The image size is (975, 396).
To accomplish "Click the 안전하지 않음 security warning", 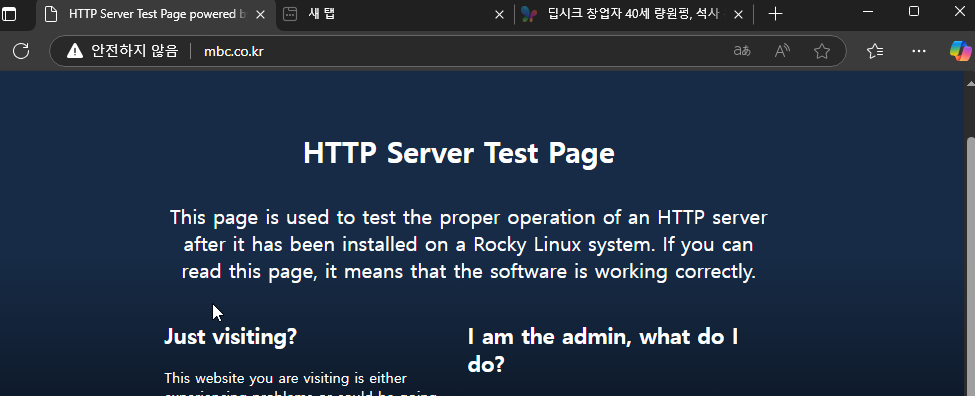I will (x=122, y=51).
